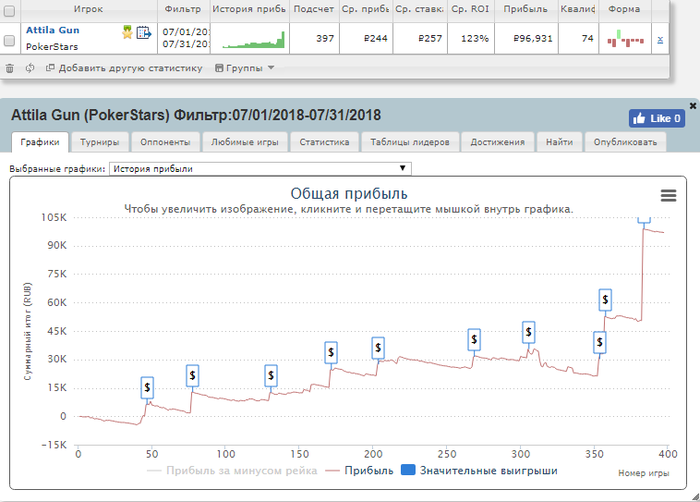Tick the Attila Gun row checkbox
Screen dimensions: 700x502
[9, 41]
